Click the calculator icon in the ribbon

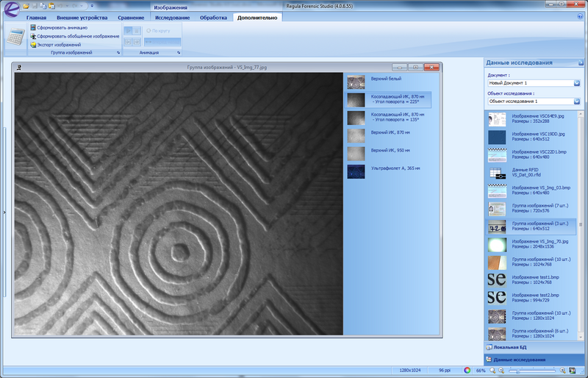click(x=15, y=37)
